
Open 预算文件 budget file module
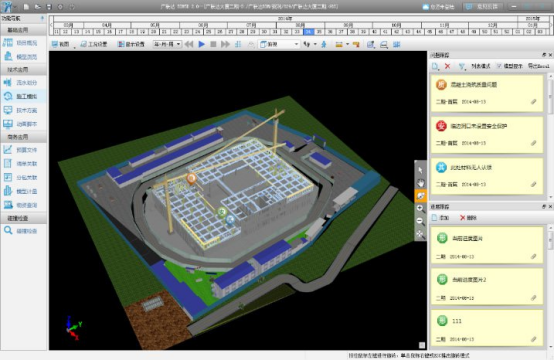click(x=23, y=150)
